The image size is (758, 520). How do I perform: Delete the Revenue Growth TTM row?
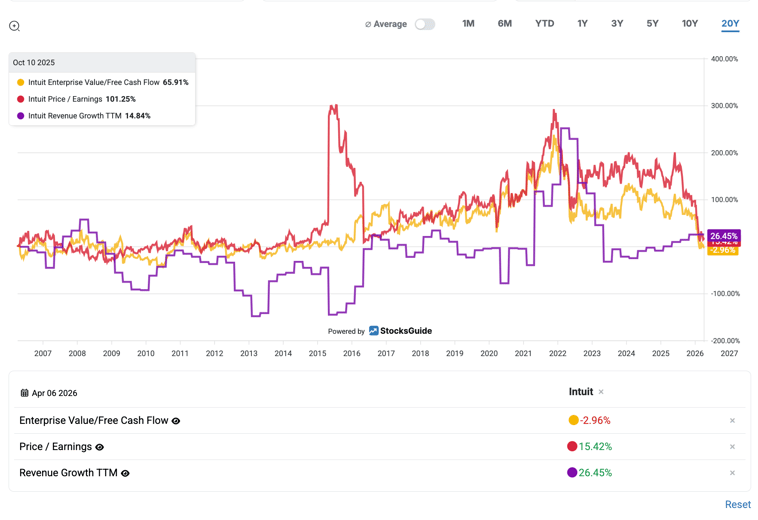pos(732,473)
